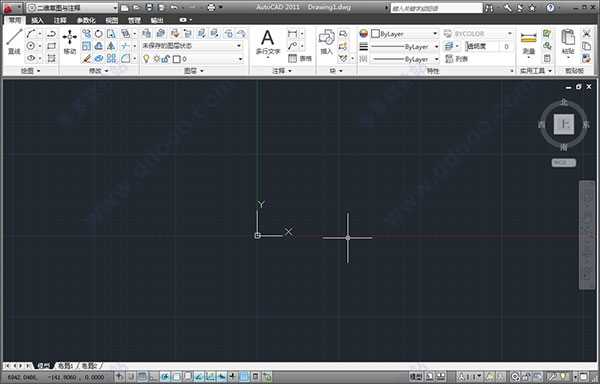Activate the Move (移动) tool
This screenshot has height=384, width=600.
(70, 41)
